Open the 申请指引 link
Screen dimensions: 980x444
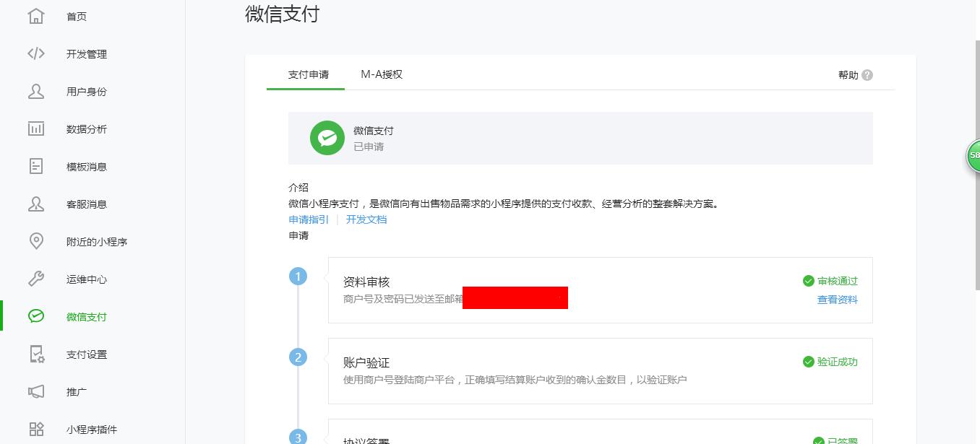tap(309, 219)
